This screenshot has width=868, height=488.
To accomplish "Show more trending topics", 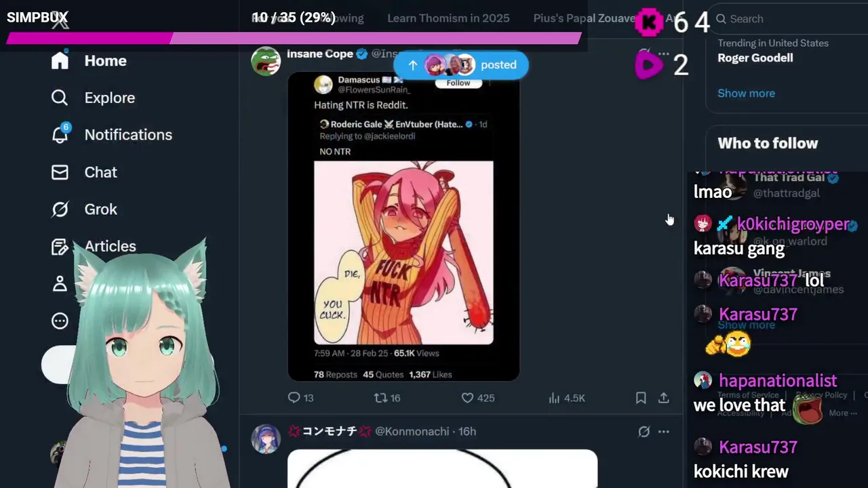I will pyautogui.click(x=746, y=93).
